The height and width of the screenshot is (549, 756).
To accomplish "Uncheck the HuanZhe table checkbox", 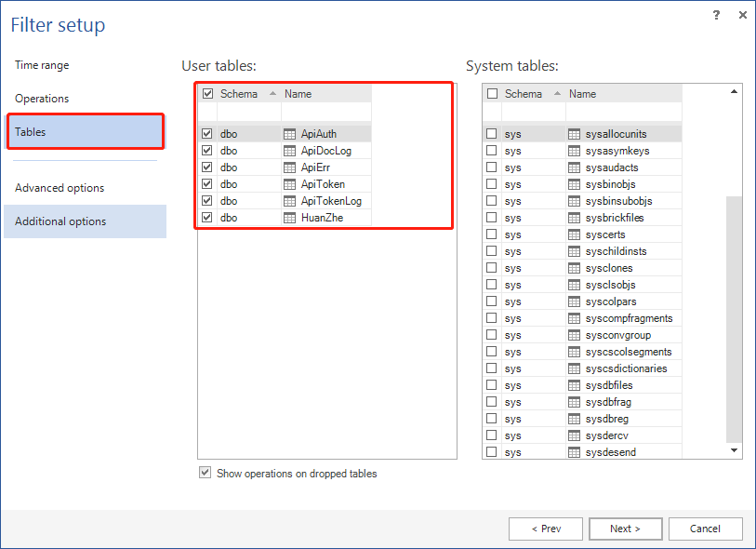I will pos(206,217).
